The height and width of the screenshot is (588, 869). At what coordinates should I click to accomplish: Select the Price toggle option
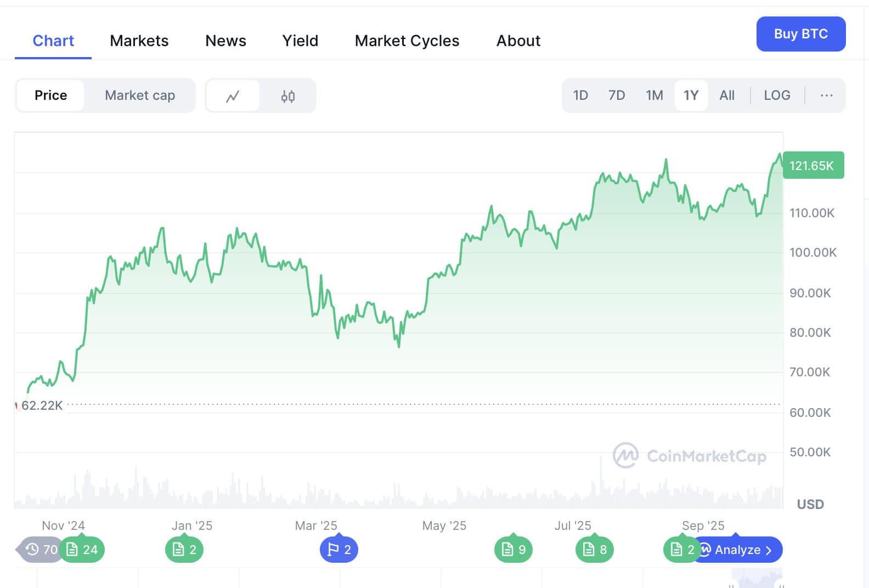[x=50, y=95]
